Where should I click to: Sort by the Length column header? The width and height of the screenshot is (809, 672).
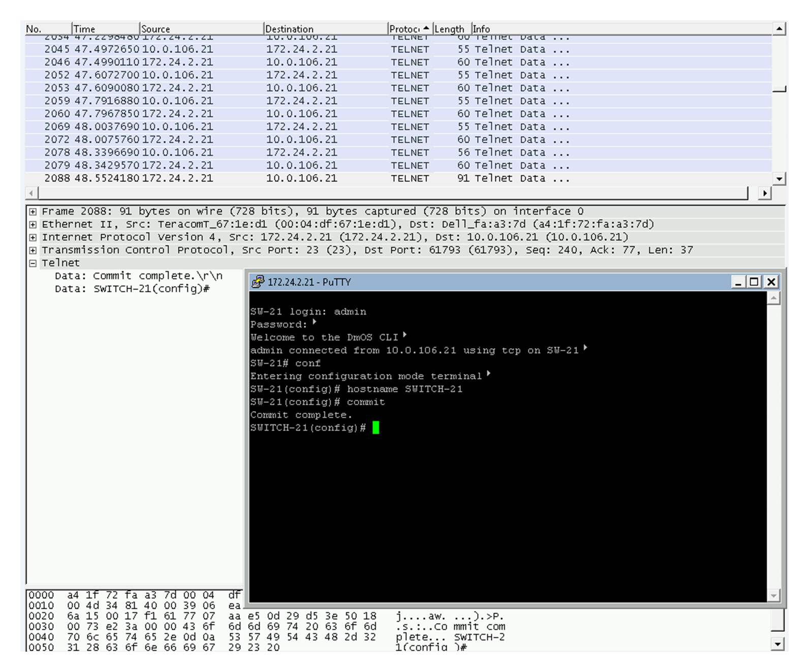[x=452, y=29]
